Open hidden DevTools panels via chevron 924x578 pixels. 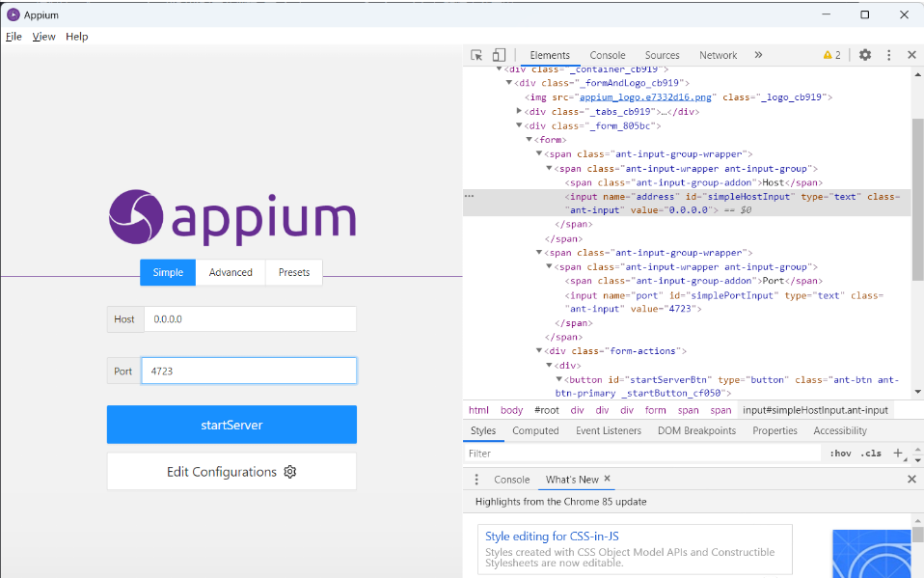(x=759, y=55)
